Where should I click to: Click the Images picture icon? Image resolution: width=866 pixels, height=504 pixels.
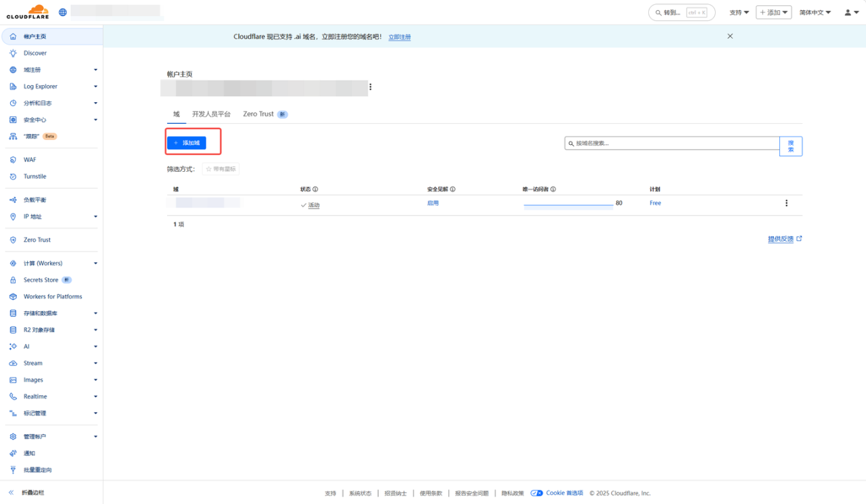coord(13,380)
